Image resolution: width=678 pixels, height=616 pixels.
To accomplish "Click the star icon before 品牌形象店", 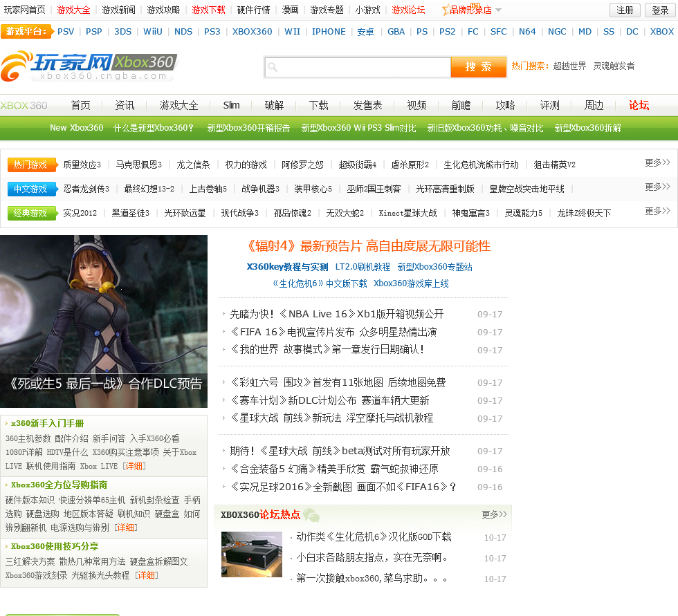I will tap(446, 10).
